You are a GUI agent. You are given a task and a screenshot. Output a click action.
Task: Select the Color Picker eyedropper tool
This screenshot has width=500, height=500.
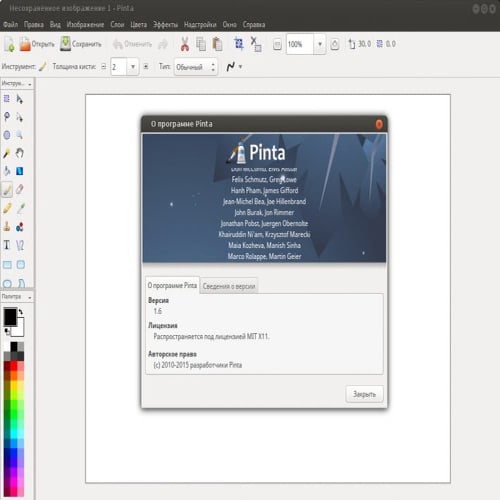pyautogui.click(x=20, y=208)
